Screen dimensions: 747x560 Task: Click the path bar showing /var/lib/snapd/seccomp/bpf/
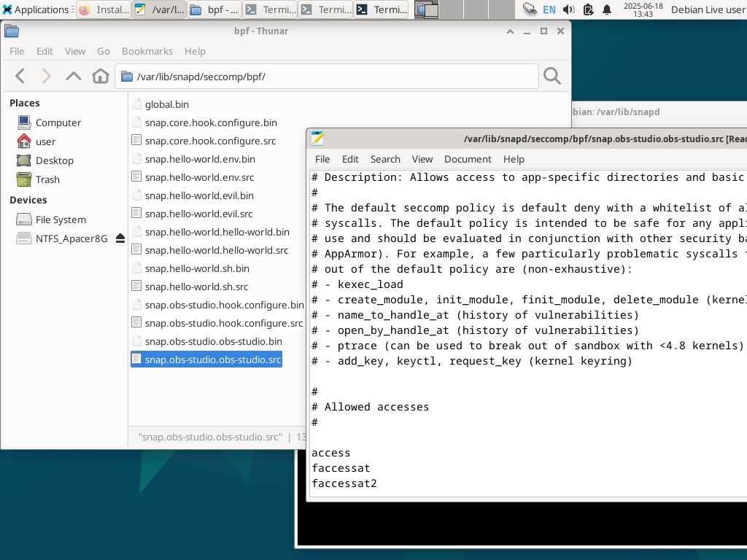tap(328, 77)
